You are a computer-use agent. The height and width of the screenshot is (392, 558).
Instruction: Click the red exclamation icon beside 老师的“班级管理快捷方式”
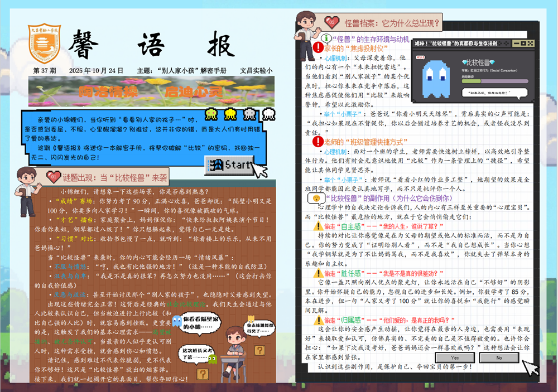coord(318,142)
